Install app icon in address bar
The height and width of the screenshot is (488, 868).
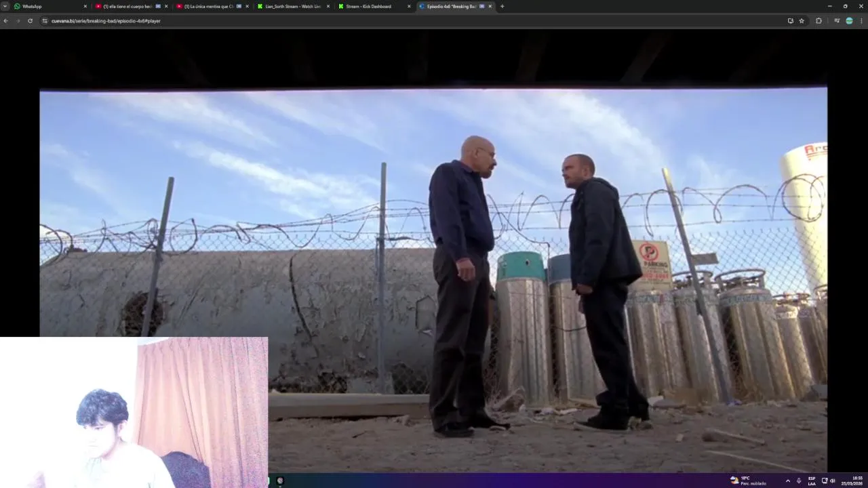790,21
